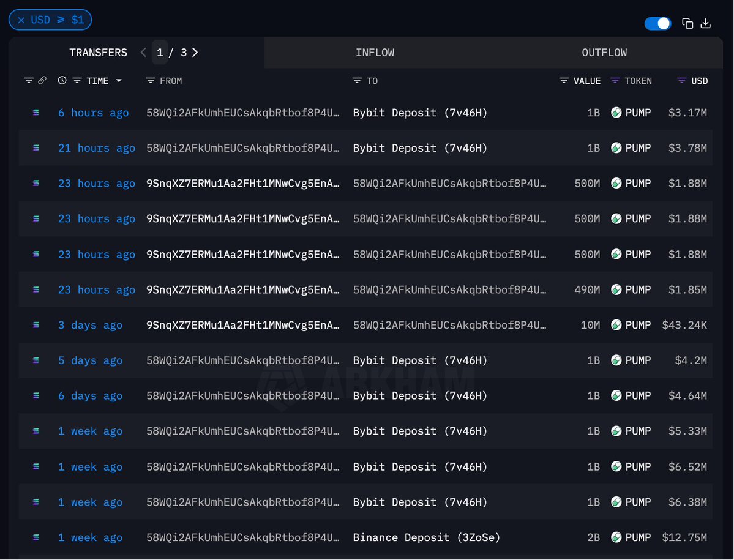Click the PUMP token icon in the $3.78M row
Viewport: 734px width, 560px height.
coord(616,148)
